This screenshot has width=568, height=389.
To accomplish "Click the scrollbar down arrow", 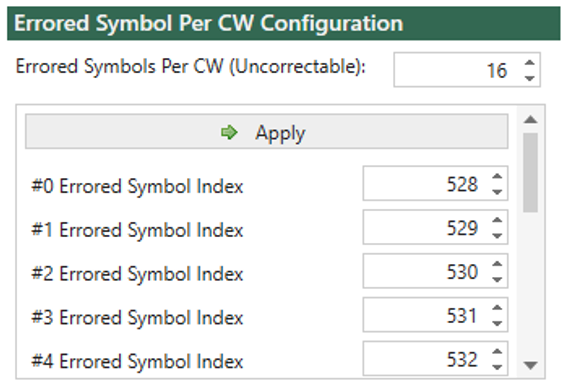I will (530, 365).
